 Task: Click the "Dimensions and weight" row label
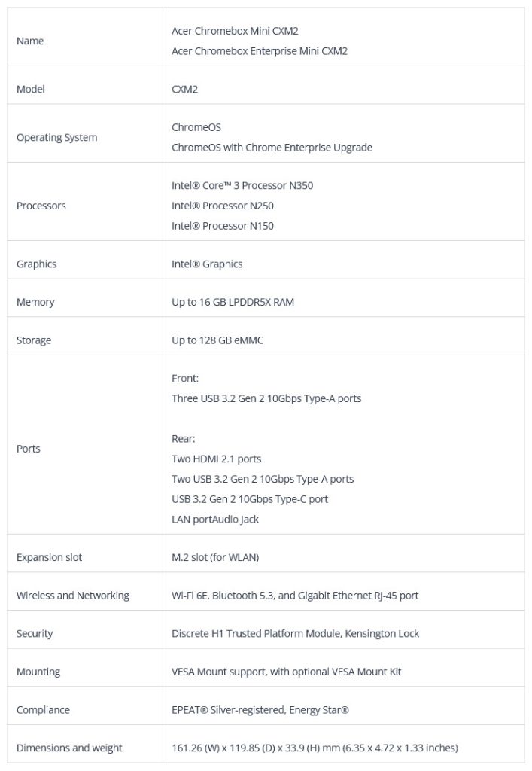pos(69,748)
